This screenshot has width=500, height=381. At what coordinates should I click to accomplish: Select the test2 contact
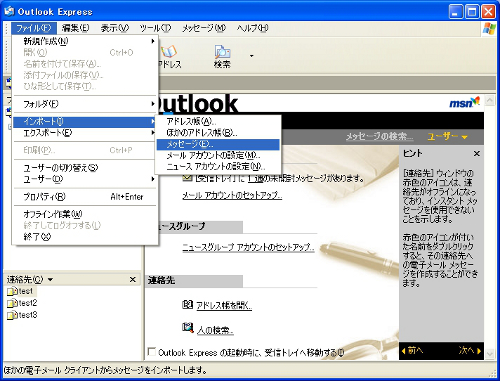coord(22,303)
